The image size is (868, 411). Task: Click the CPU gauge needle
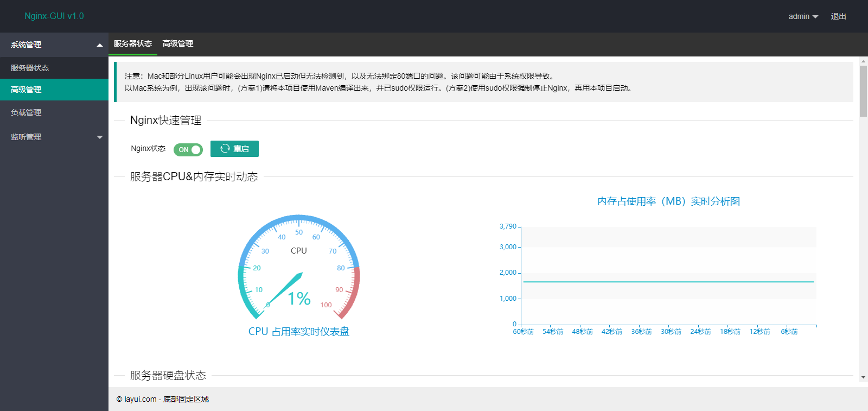coord(286,289)
